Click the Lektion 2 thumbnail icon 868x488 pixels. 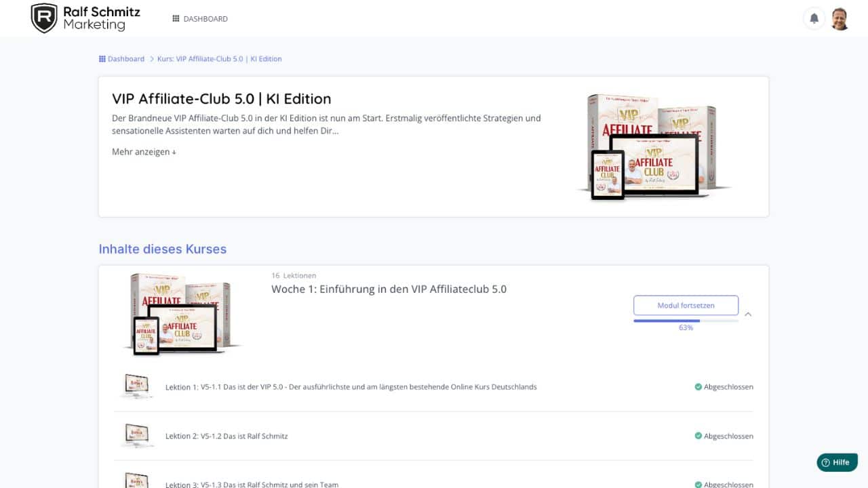pos(136,435)
